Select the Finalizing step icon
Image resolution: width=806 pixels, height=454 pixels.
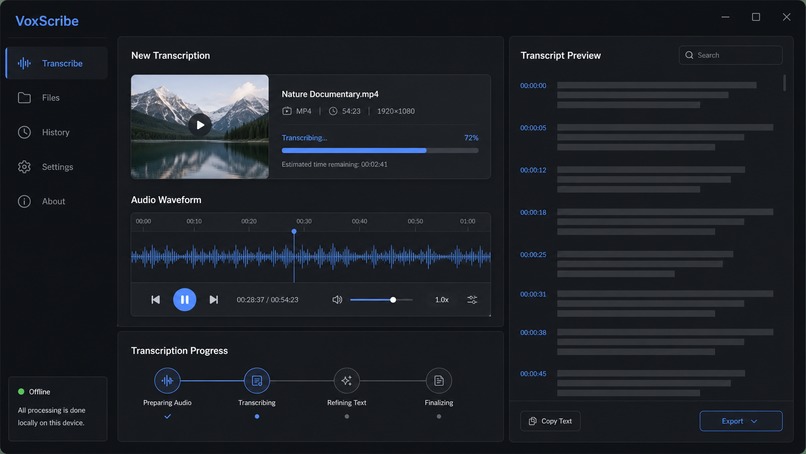coord(438,381)
